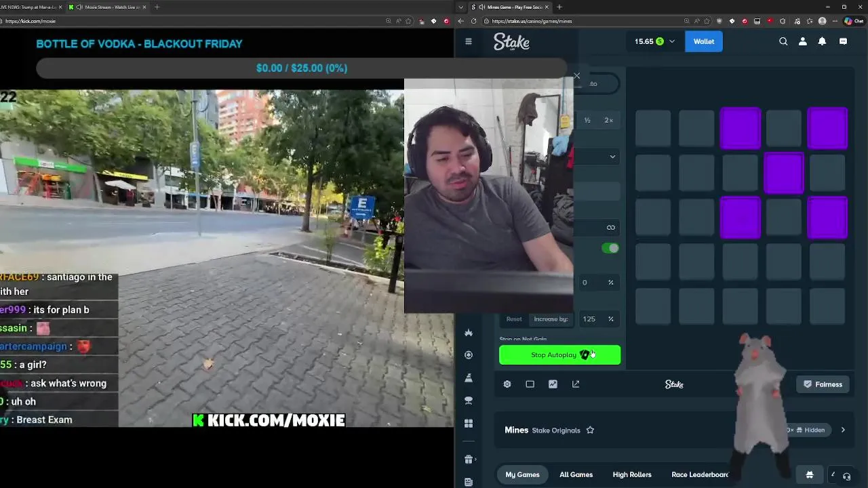Open grid apps icon in Stake sidebar
868x488 pixels.
469,424
